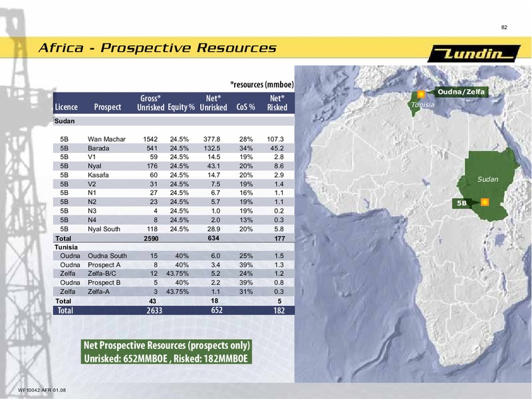This screenshot has height=399, width=532.
Task: Click the Oudna/Zelfa map callout label
Action: (x=461, y=92)
